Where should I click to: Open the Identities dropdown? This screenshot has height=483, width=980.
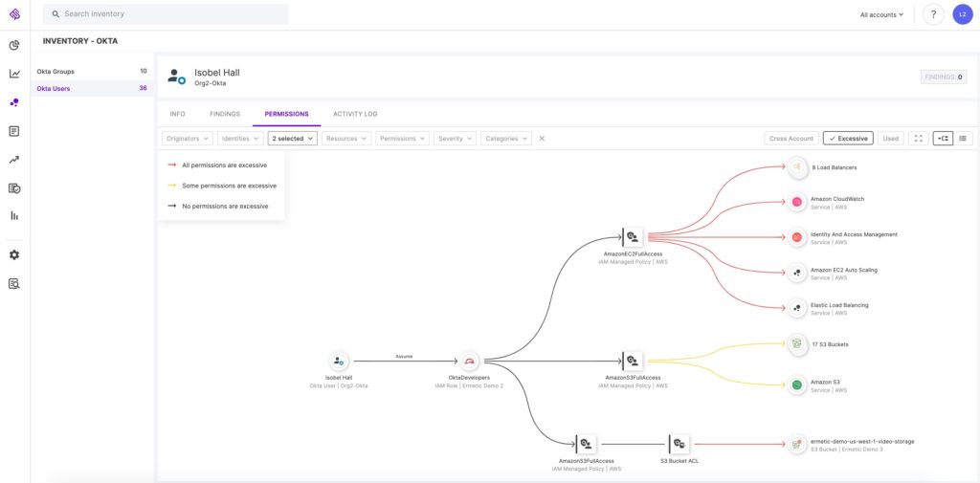tap(240, 138)
